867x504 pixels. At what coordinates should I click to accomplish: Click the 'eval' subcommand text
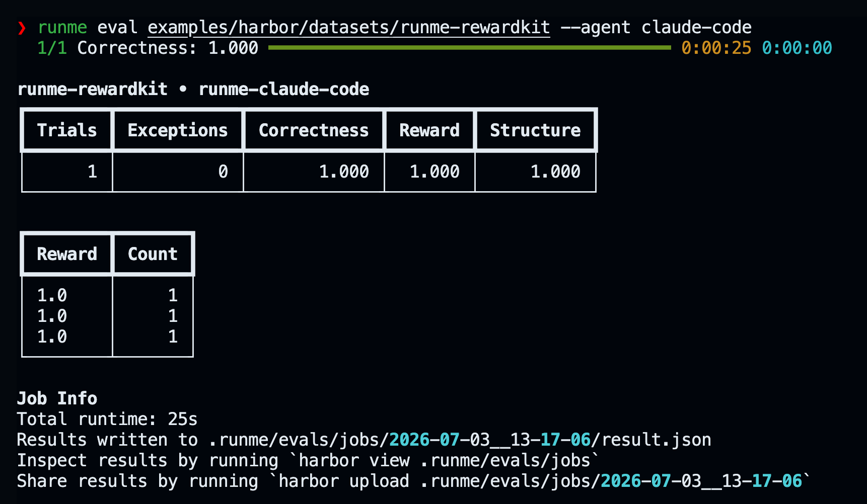click(117, 27)
